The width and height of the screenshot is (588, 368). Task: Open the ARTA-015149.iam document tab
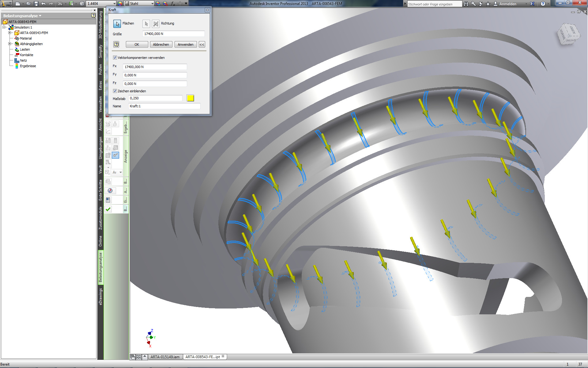(165, 357)
